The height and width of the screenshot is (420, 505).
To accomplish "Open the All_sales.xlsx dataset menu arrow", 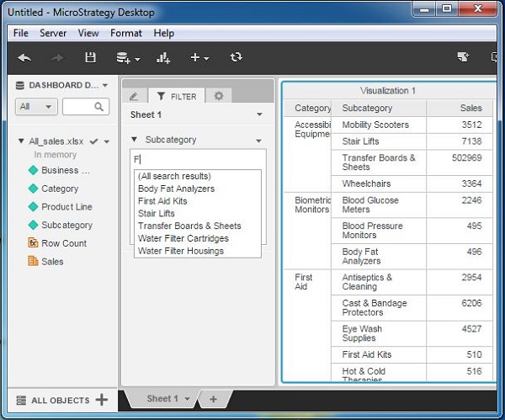I will tap(107, 141).
